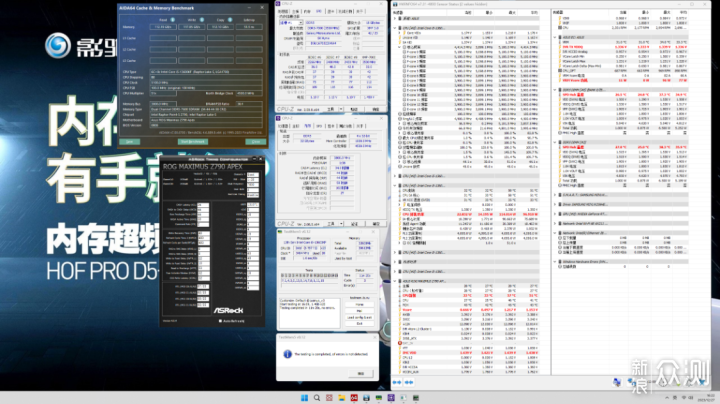This screenshot has height=404, width=720.
Task: Open the memory slot dropdown in CPU-Z SPD window
Action: [x=301, y=22]
